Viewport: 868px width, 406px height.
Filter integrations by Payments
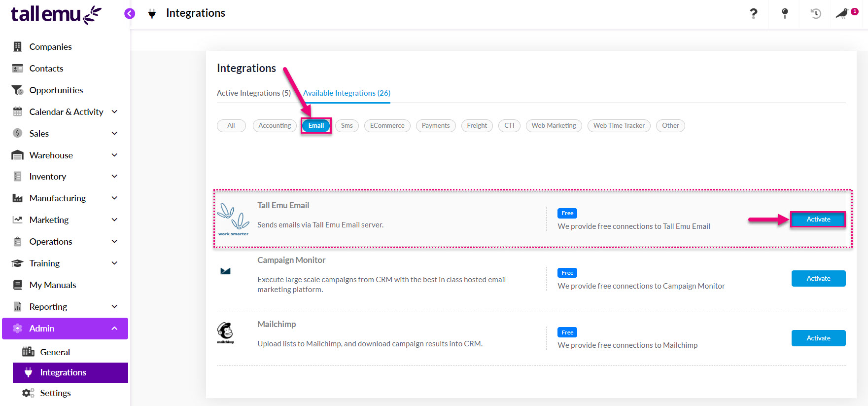coord(436,126)
